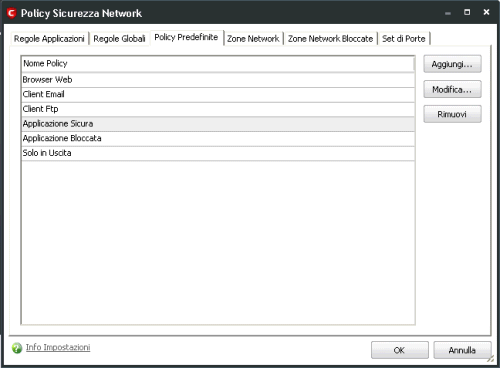Switch to the Regole Applicazioni tab
Image resolution: width=500 pixels, height=368 pixels.
tap(49, 39)
